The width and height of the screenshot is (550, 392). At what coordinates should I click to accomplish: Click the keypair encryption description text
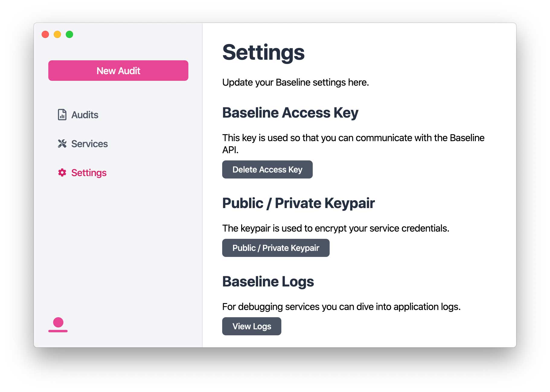point(336,228)
